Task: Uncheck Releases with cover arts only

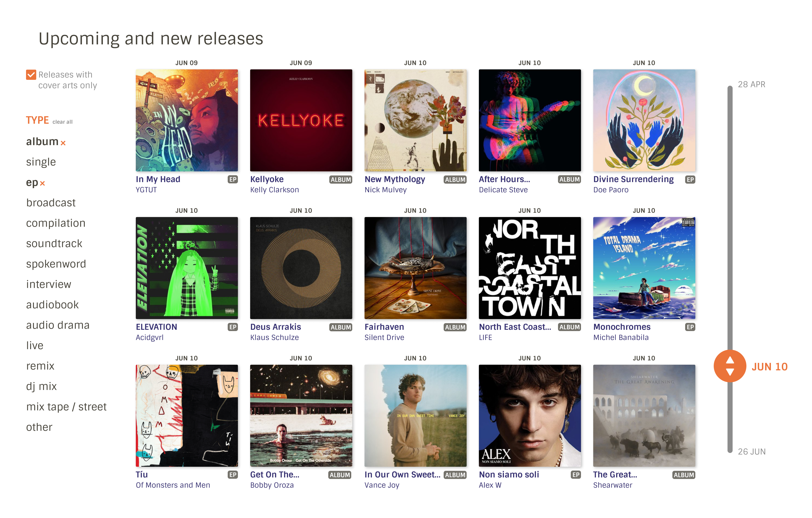Action: [x=31, y=75]
